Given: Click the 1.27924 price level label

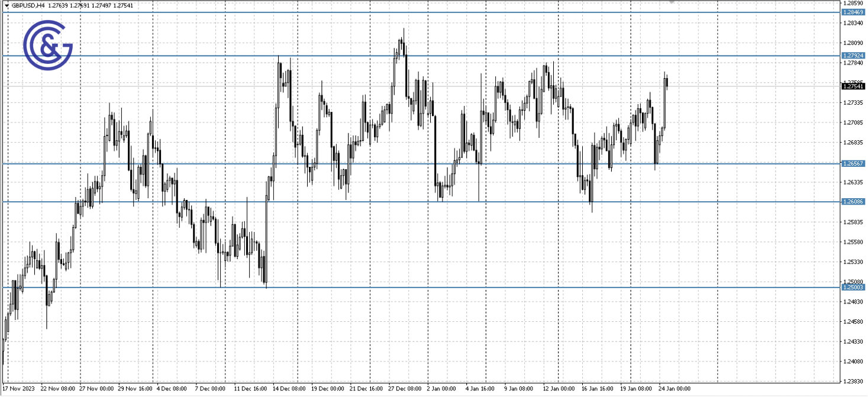Looking at the screenshot, I should point(852,55).
